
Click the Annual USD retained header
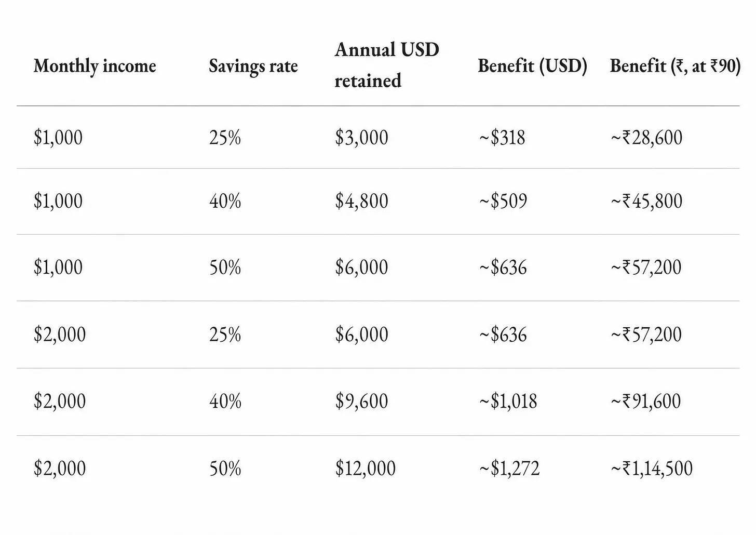pos(387,65)
